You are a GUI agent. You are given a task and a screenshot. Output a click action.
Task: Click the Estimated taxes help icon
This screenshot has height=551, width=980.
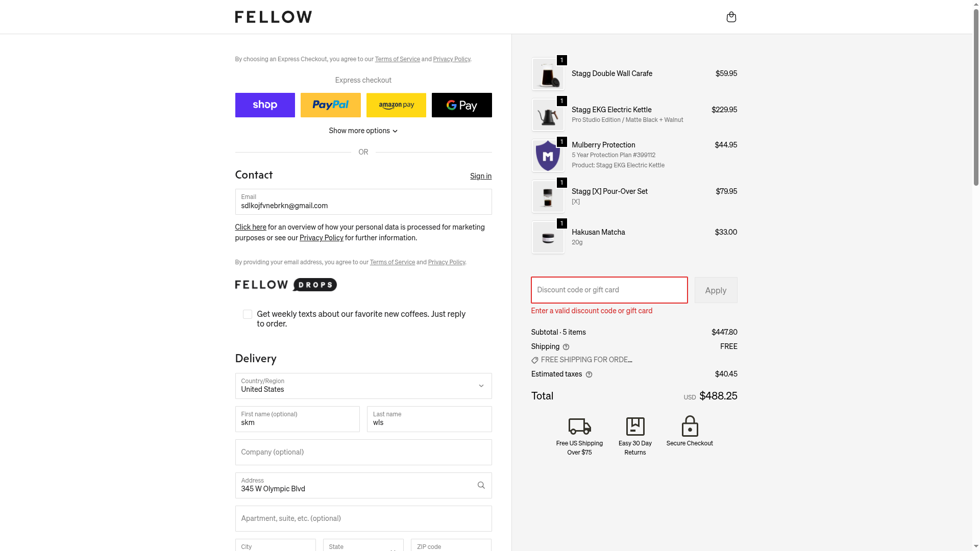tap(589, 374)
